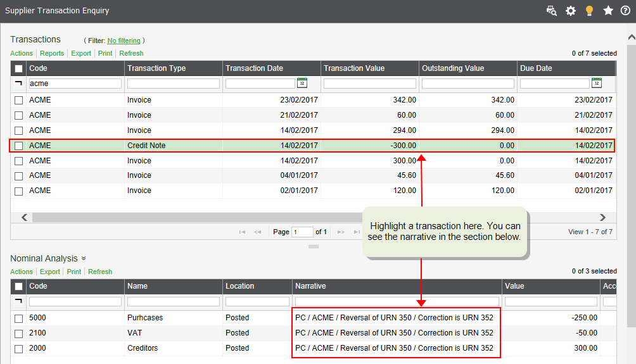Click Nominal Analysis Refresh option
This screenshot has width=636, height=364.
pyautogui.click(x=100, y=272)
